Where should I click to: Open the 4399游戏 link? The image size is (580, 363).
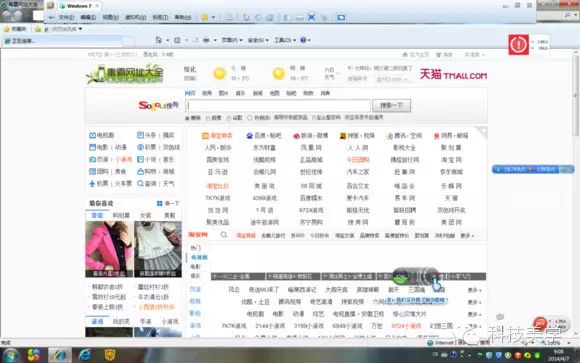(264, 198)
